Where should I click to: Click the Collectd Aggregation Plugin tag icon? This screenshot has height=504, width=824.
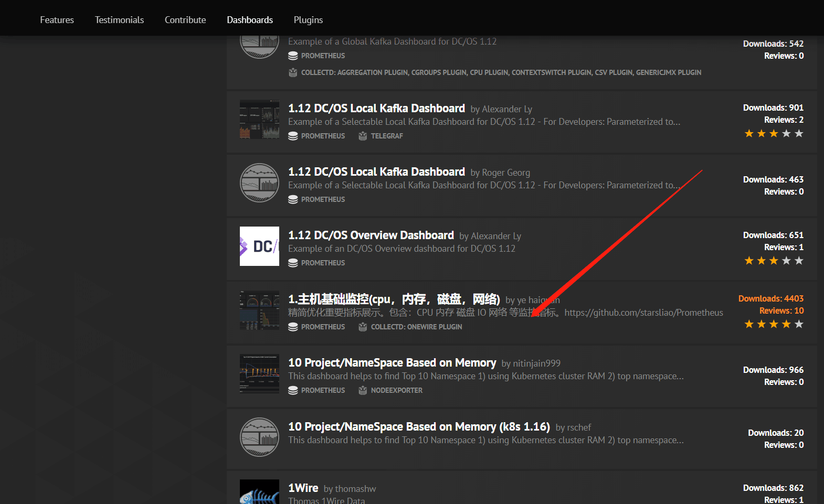pos(293,72)
